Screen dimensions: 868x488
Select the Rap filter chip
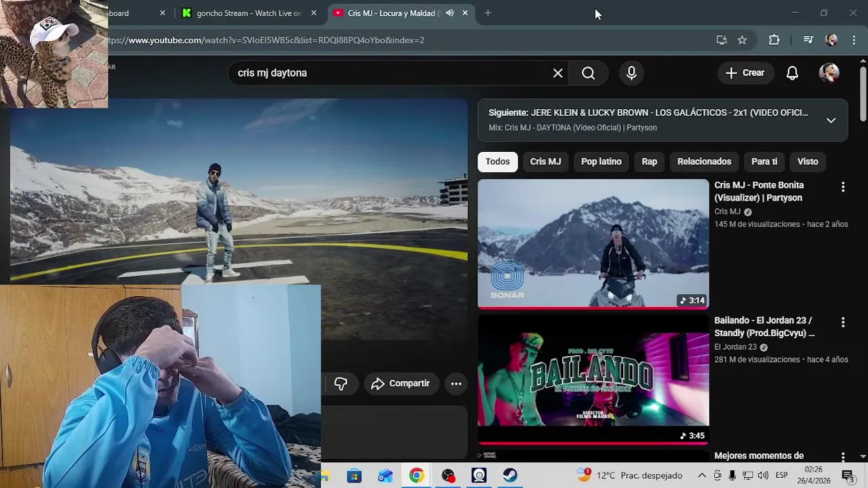(649, 161)
